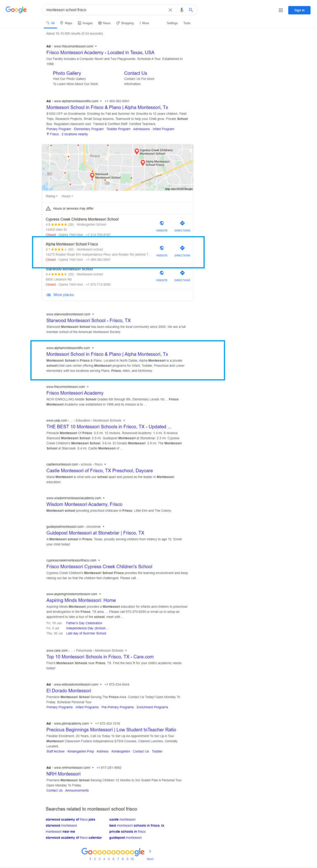Switch to the Shopping tab
This screenshot has height=868, width=317.
[125, 23]
